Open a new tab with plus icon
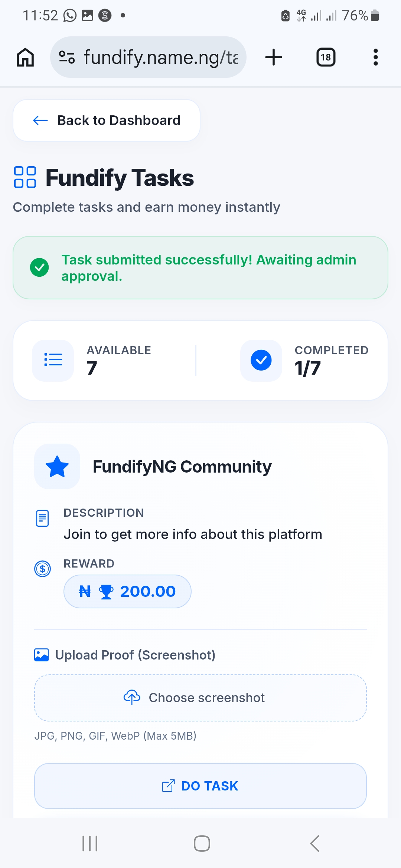The image size is (401, 868). 274,57
